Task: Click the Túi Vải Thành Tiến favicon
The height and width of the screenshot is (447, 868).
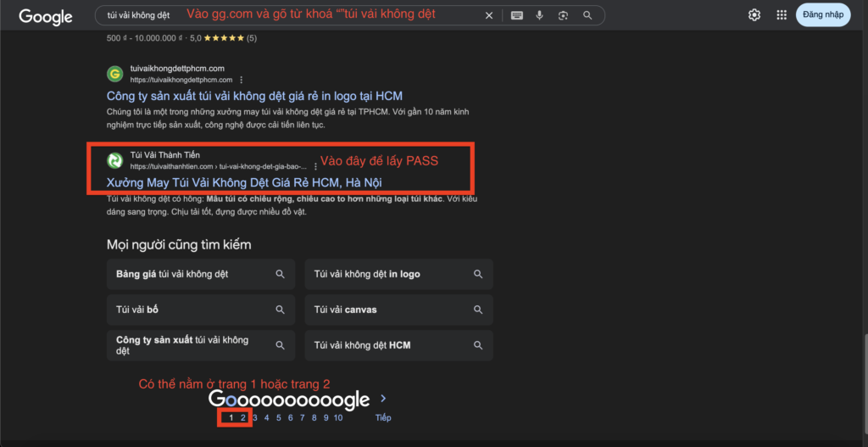Action: pos(114,160)
